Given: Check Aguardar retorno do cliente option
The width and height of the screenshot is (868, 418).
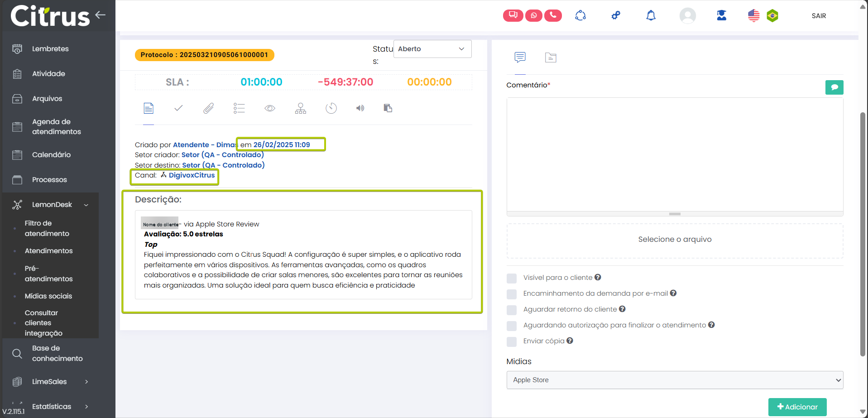Looking at the screenshot, I should pyautogui.click(x=512, y=310).
